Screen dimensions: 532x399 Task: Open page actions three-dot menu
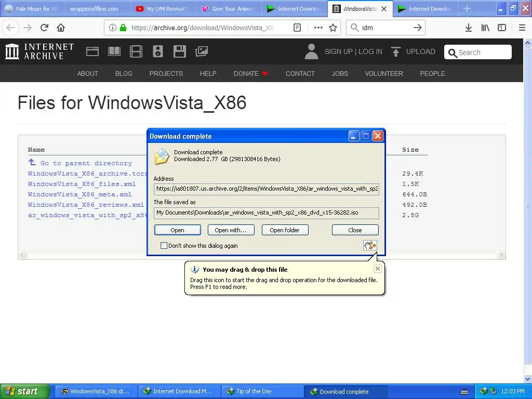[318, 28]
